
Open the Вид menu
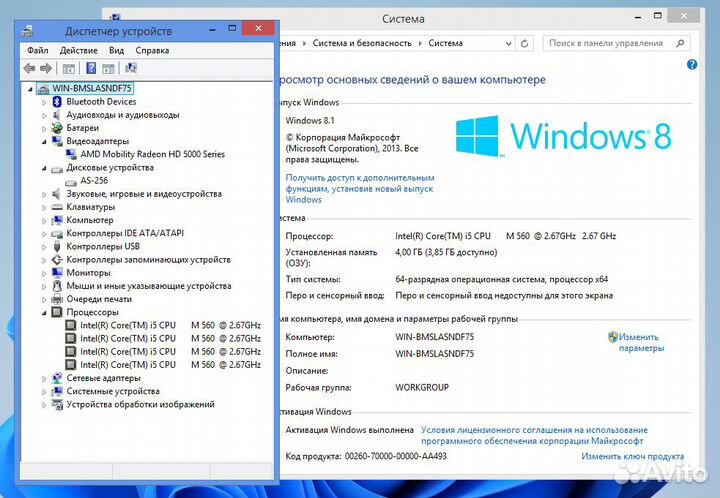(x=117, y=50)
